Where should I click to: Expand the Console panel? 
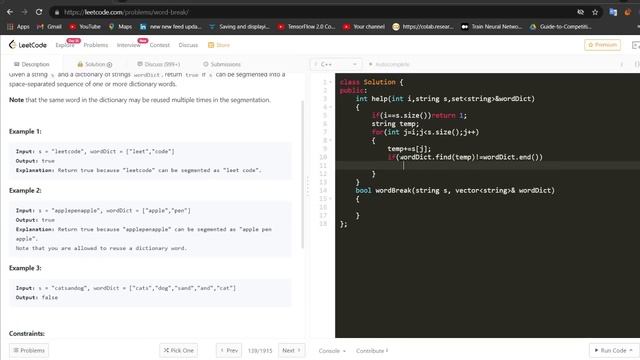(332, 351)
